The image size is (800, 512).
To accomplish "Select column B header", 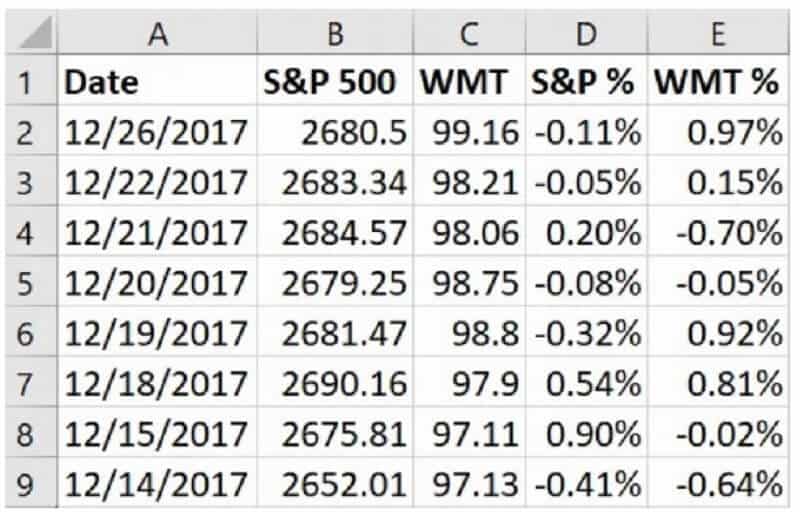I will click(335, 33).
